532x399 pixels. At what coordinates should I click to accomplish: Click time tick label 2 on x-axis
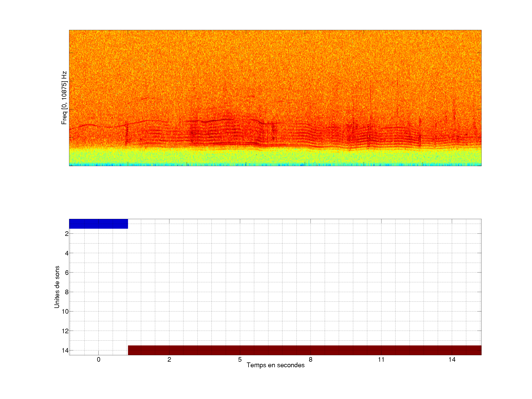tap(169, 359)
